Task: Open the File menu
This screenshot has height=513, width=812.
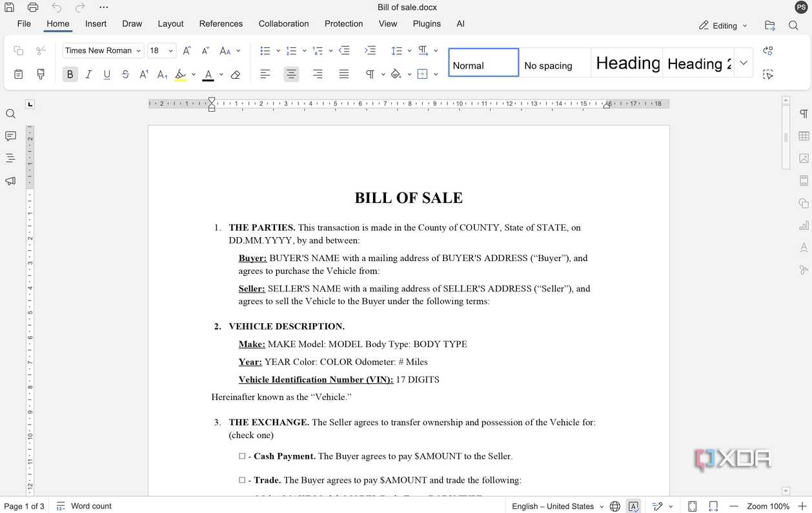Action: (24, 24)
